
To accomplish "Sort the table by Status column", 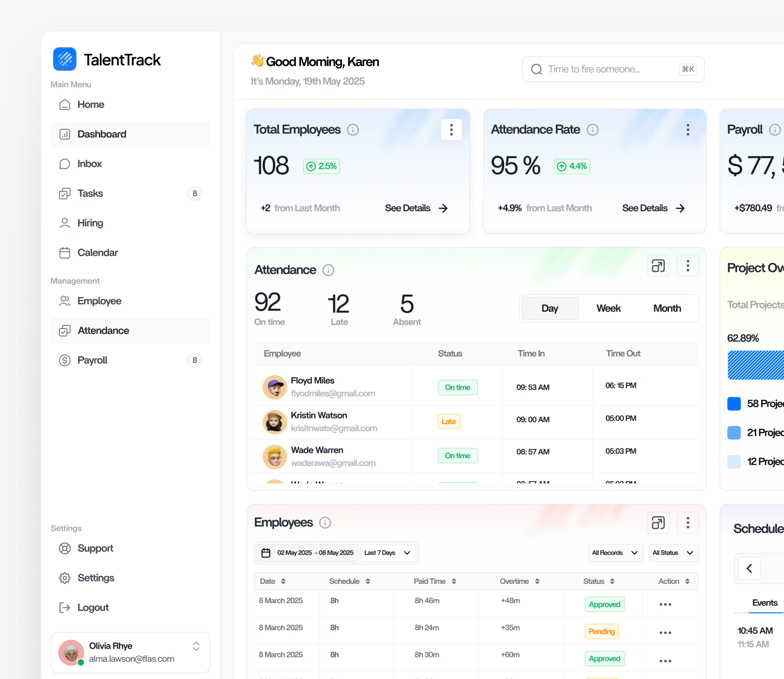I will click(612, 581).
